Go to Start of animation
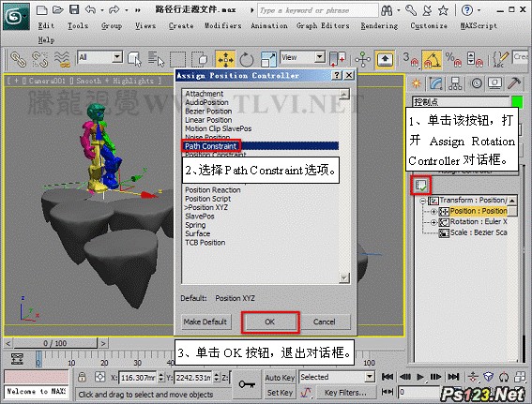The height and width of the screenshot is (404, 532). 388,377
